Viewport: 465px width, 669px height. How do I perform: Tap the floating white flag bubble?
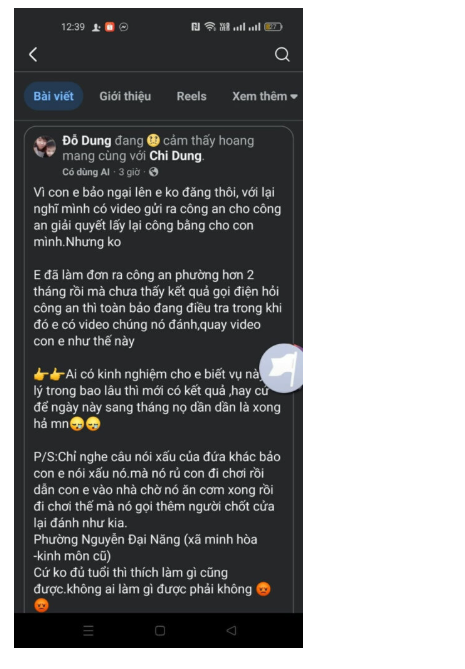point(282,368)
